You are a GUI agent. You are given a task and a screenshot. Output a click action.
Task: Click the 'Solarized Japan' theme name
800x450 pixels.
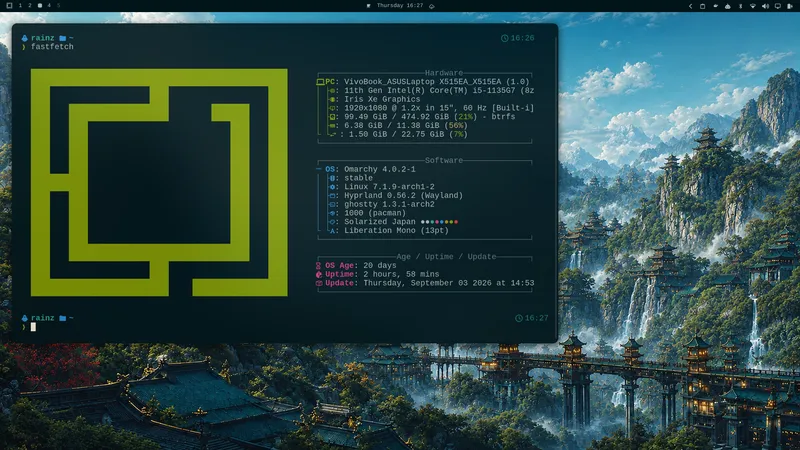point(380,222)
